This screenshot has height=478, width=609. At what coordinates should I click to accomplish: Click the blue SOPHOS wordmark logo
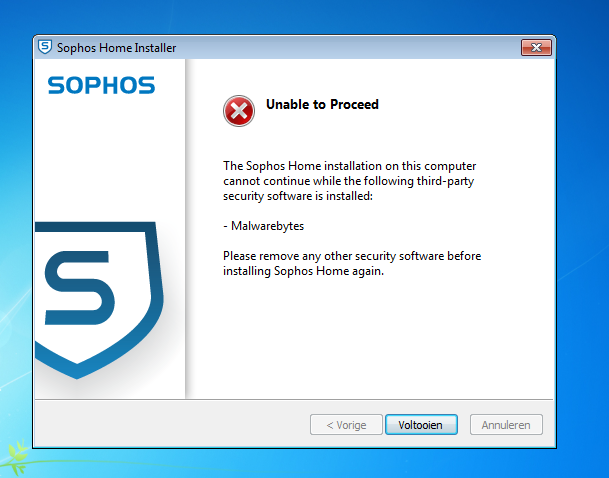(101, 85)
